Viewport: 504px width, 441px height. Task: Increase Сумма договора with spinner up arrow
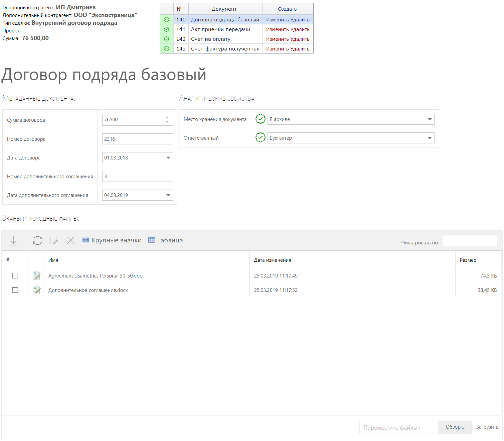coord(167,117)
